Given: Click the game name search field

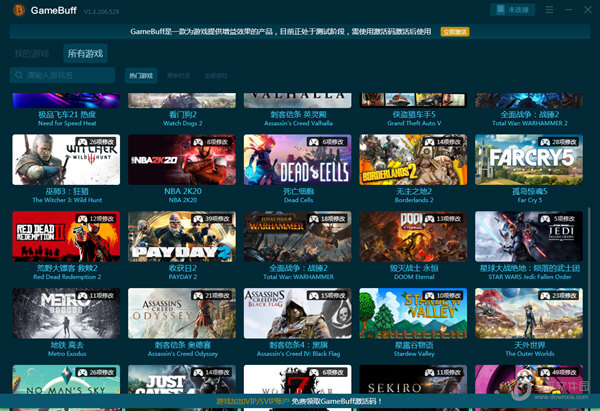Looking at the screenshot, I should 62,75.
